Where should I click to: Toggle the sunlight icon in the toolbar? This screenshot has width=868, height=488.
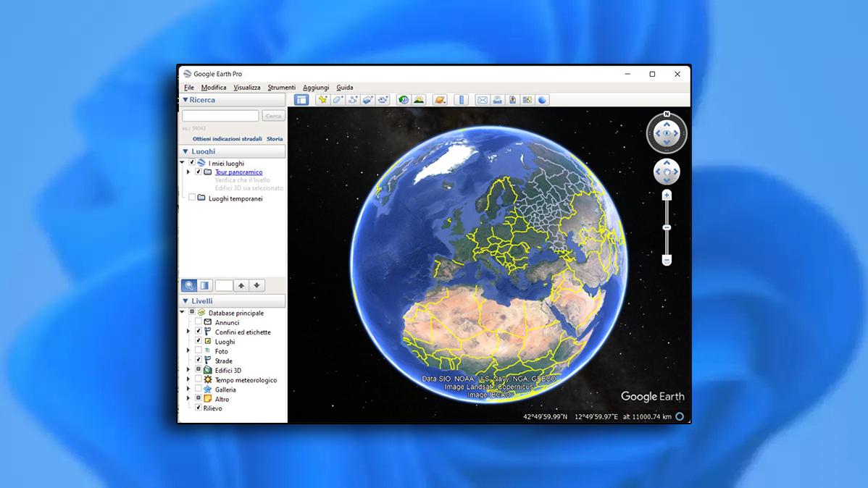coord(419,100)
